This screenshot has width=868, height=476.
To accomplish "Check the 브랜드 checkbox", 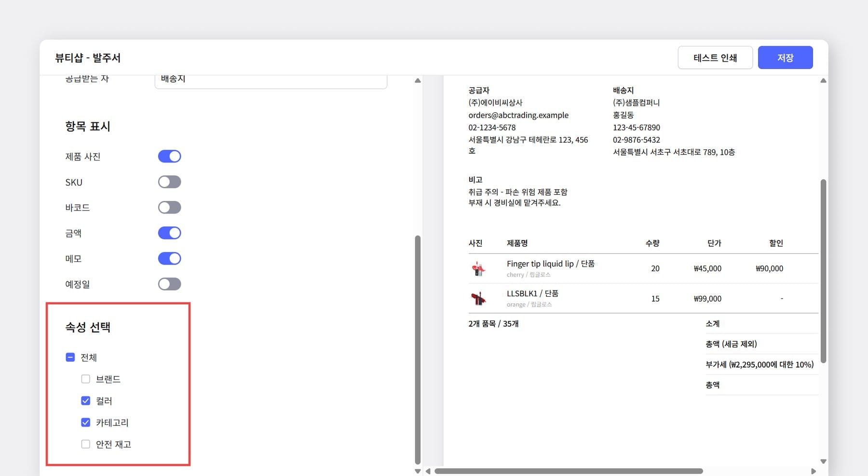I will [x=85, y=379].
